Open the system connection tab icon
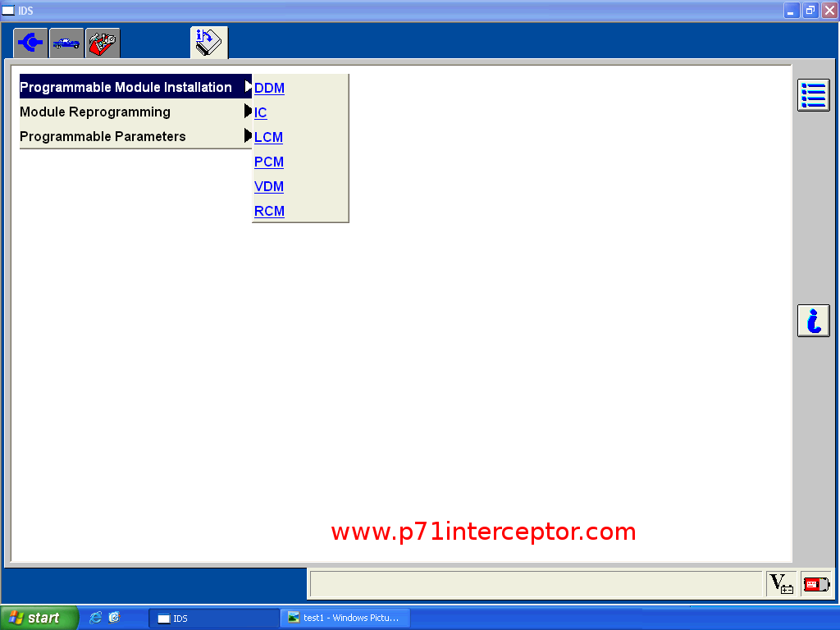 click(x=30, y=43)
